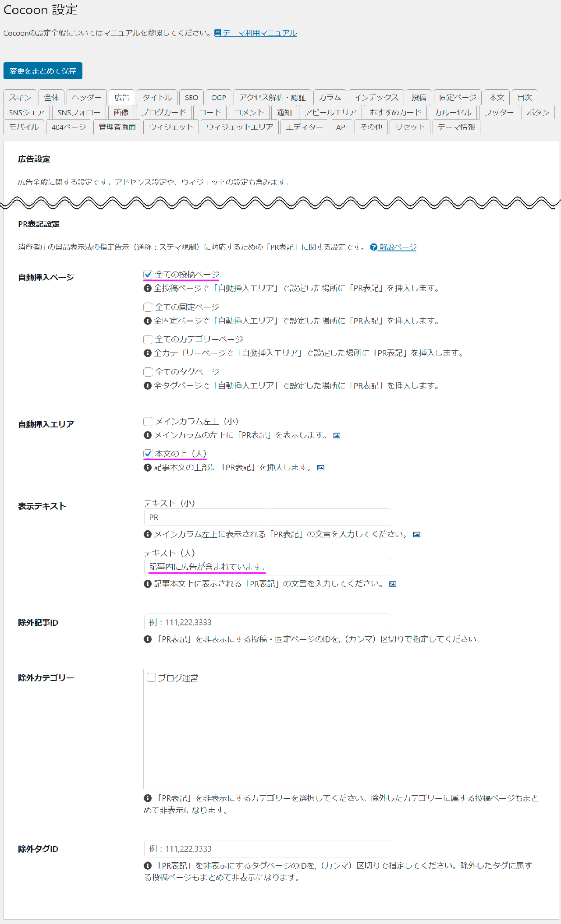Image resolution: width=561 pixels, height=924 pixels.
Task: Select the コメント tab
Action: pos(249,112)
